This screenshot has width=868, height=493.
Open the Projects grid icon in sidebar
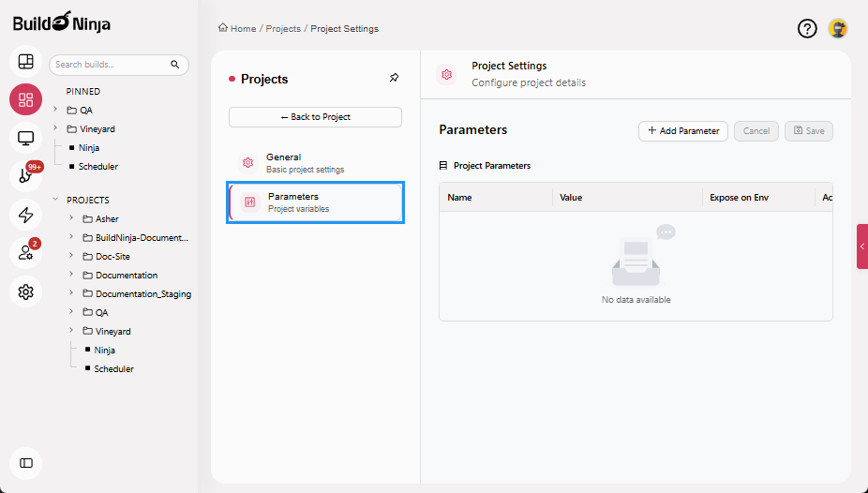pos(26,99)
